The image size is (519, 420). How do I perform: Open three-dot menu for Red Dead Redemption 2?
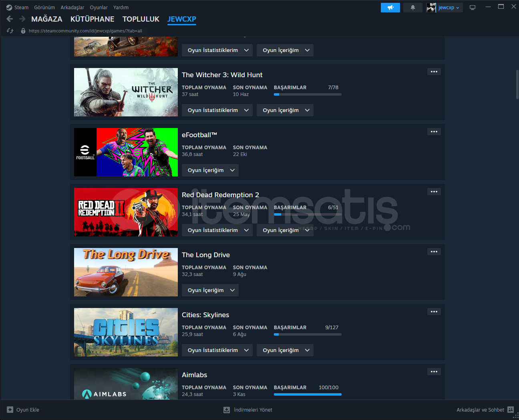pyautogui.click(x=434, y=192)
